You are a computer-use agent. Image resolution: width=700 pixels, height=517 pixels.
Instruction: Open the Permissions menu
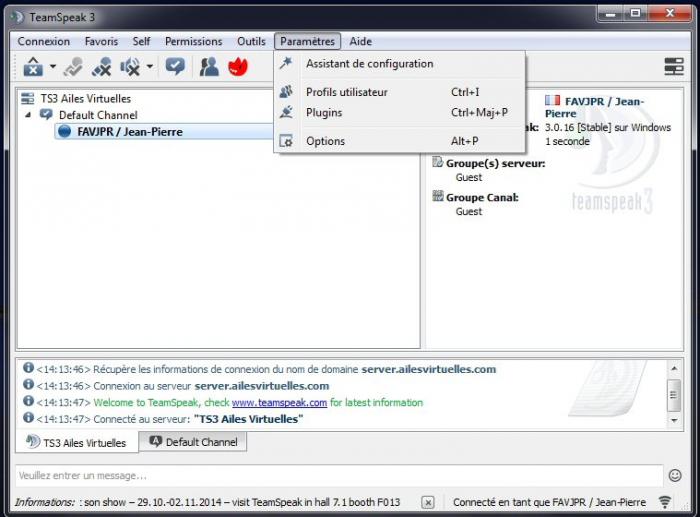193,42
